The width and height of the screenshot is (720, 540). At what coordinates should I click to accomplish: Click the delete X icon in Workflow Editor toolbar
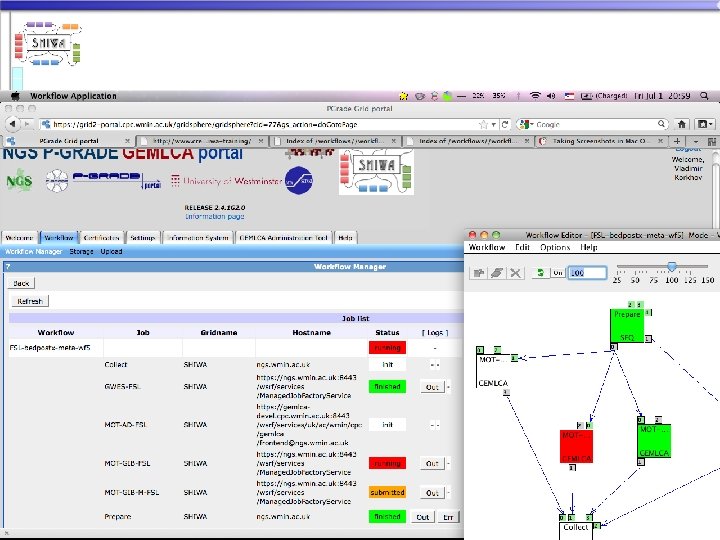pyautogui.click(x=515, y=273)
